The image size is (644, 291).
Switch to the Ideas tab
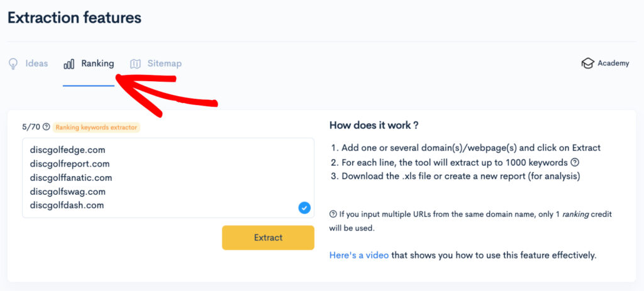click(x=36, y=63)
